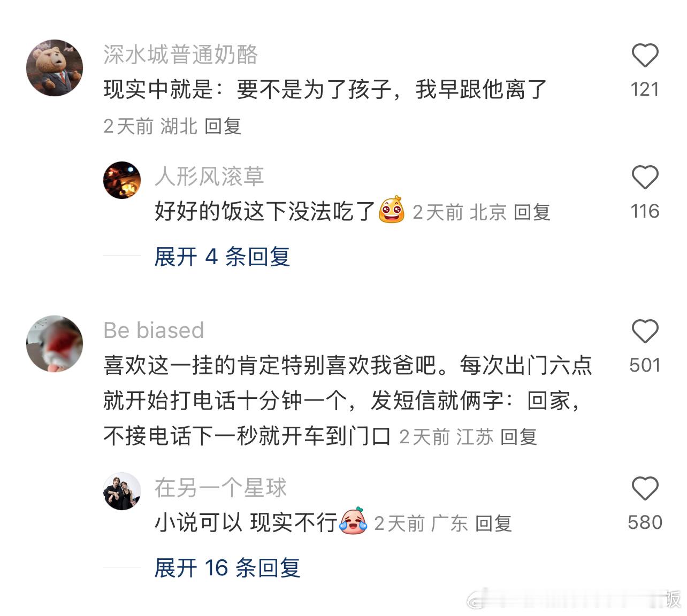Reply to 人形风滚草's comment from 北京

[532, 212]
